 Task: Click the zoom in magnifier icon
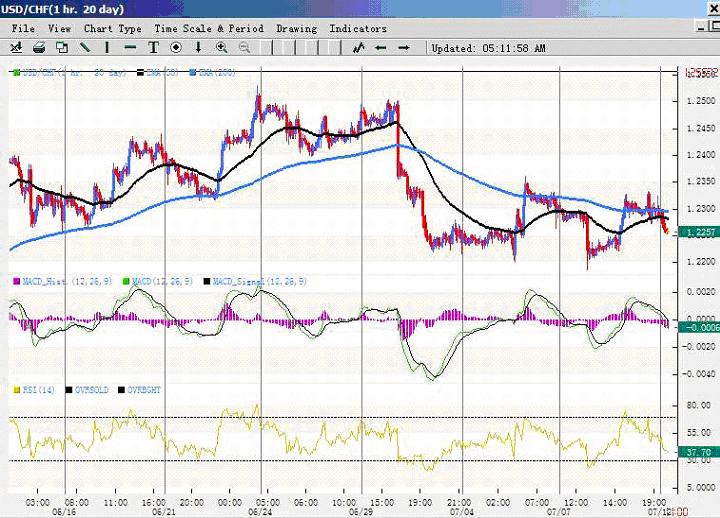[221, 47]
